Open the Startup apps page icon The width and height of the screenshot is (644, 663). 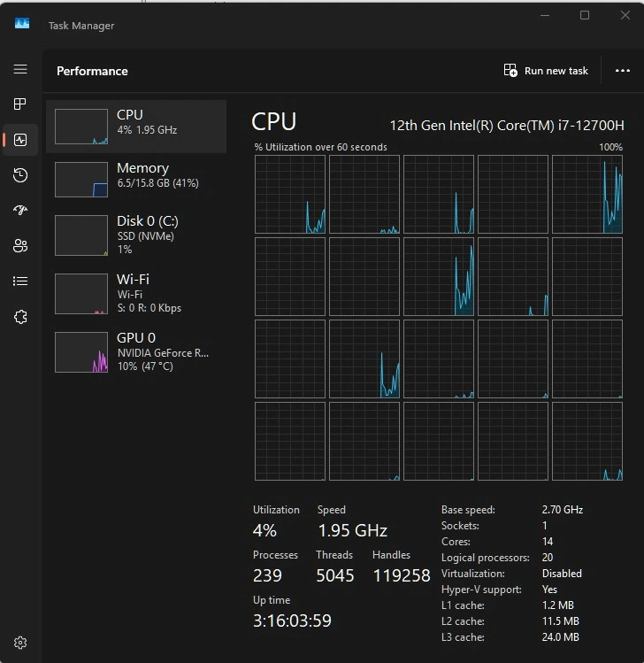pos(20,210)
